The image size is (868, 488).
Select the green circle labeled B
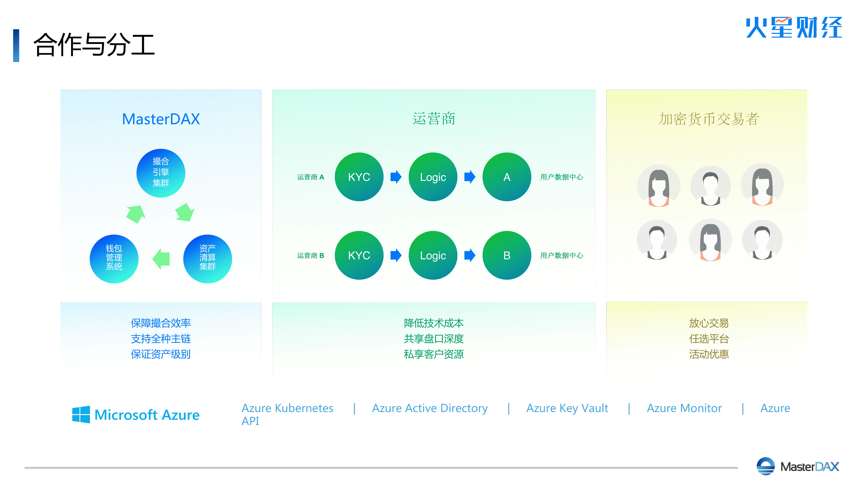click(507, 255)
